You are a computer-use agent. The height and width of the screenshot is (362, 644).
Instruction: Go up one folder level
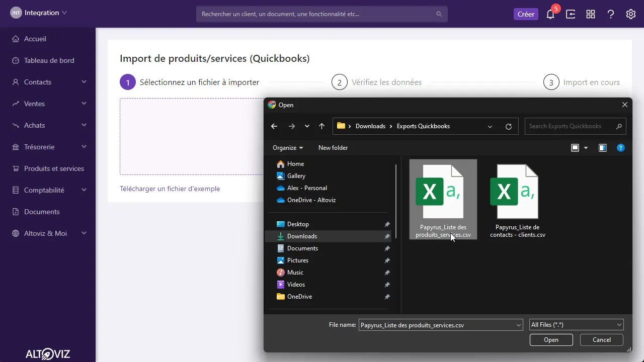(x=322, y=126)
